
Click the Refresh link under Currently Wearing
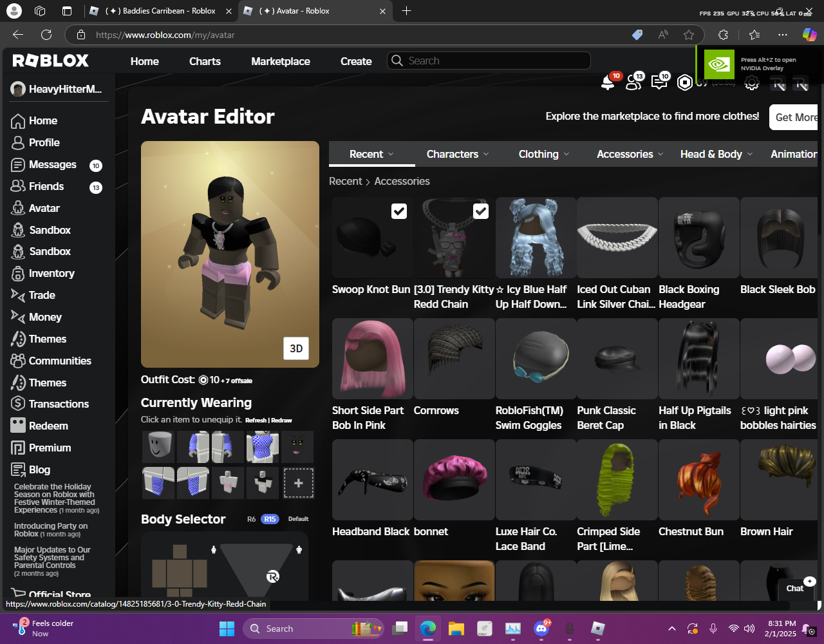click(x=256, y=421)
